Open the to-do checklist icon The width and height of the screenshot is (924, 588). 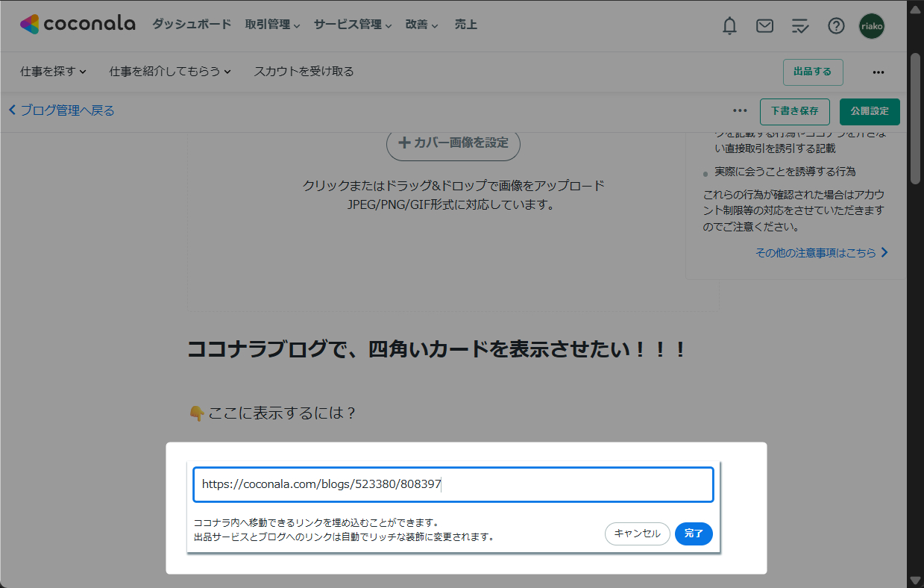(x=800, y=26)
